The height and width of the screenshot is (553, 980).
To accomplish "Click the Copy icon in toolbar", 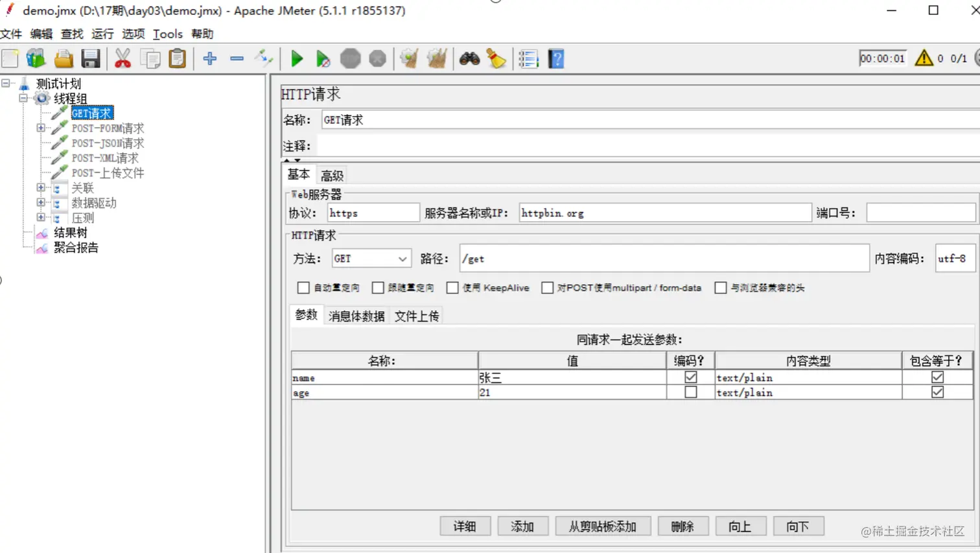I will tap(150, 59).
